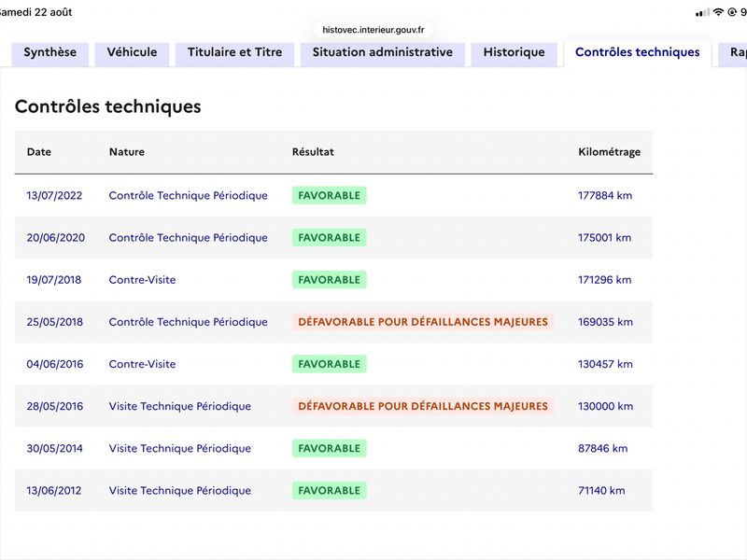This screenshot has height=560, width=747.
Task: Click Contre-Visite in the 04/06/2016 row
Action: pos(143,364)
